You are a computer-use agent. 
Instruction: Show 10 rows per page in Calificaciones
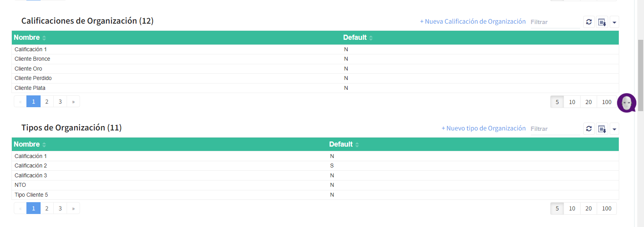coord(572,102)
